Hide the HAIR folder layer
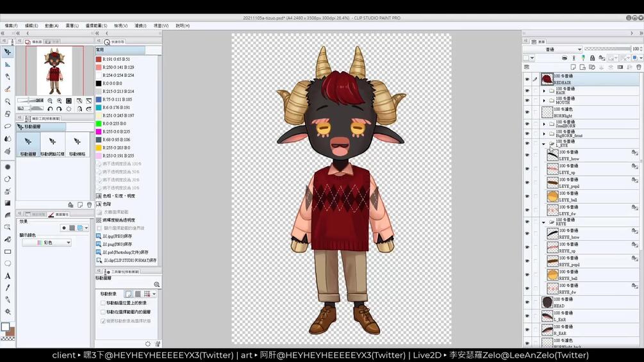The height and width of the screenshot is (362, 644). 527,90
